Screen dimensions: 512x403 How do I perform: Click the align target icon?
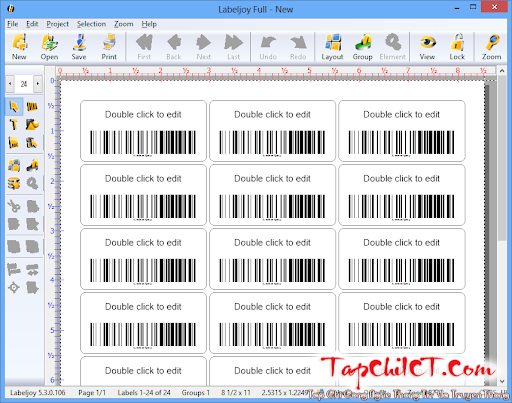(14, 287)
